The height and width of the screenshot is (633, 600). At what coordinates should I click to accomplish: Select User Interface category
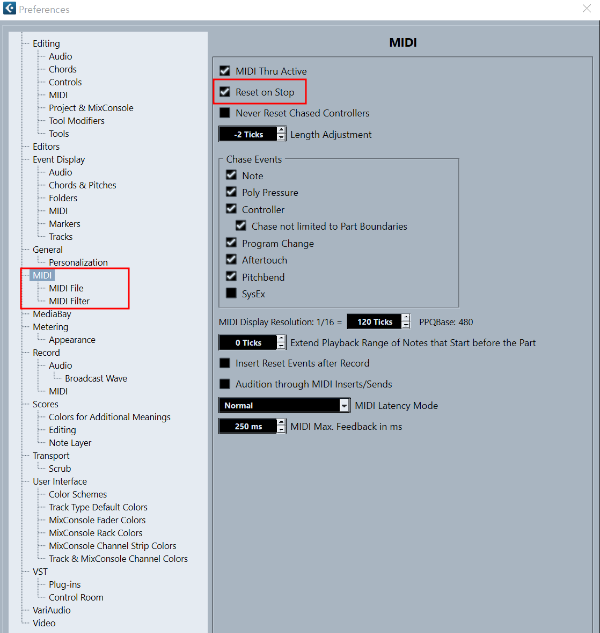pos(59,482)
